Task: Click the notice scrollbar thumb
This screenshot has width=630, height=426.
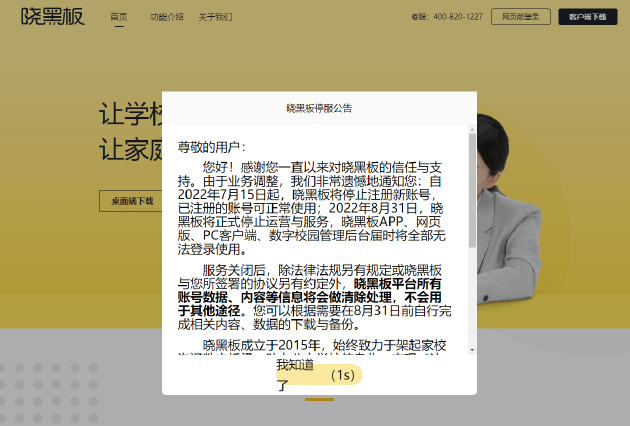Action: tap(472, 190)
